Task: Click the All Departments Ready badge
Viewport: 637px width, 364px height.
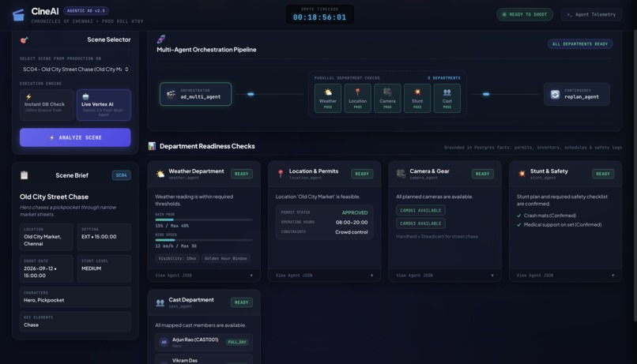Action: point(580,44)
